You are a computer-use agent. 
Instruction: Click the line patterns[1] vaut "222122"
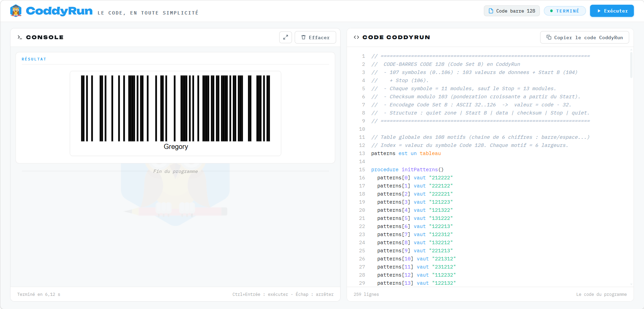pos(415,186)
